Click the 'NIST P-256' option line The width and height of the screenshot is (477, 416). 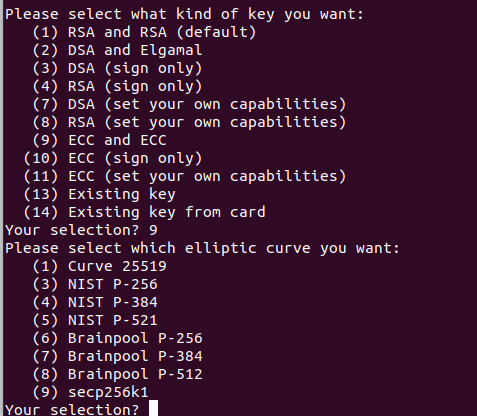[x=95, y=284]
